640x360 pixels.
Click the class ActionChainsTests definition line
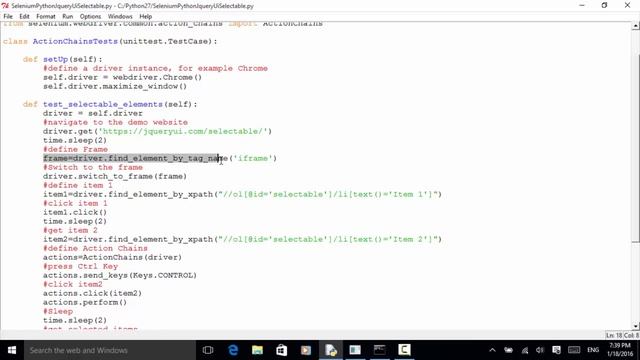(110, 41)
